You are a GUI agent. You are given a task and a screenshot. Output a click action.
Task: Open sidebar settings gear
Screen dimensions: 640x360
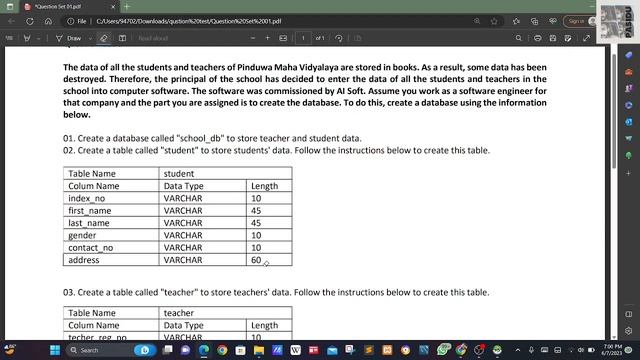(x=629, y=330)
